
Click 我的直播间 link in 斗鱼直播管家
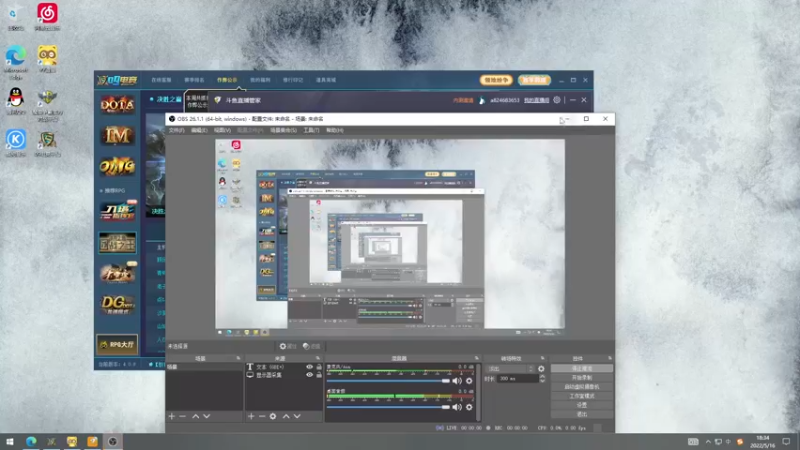[536, 101]
